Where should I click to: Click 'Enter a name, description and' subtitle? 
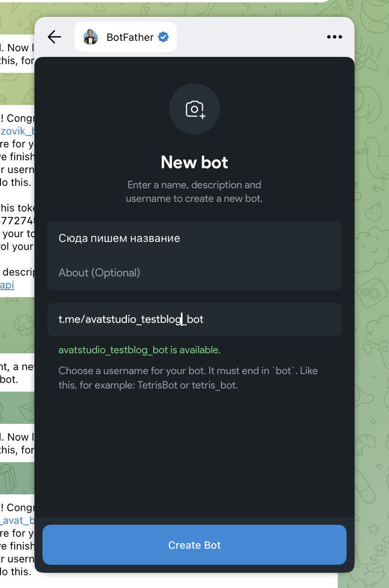[x=194, y=185]
